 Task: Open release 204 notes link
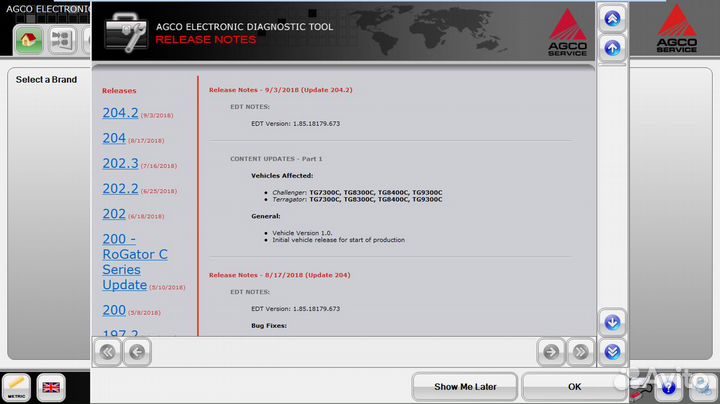click(x=114, y=138)
